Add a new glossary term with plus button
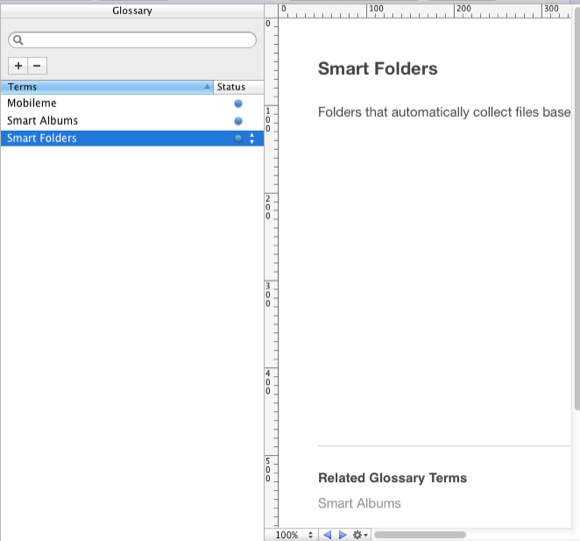Screen dimensions: 580x541 18,66
